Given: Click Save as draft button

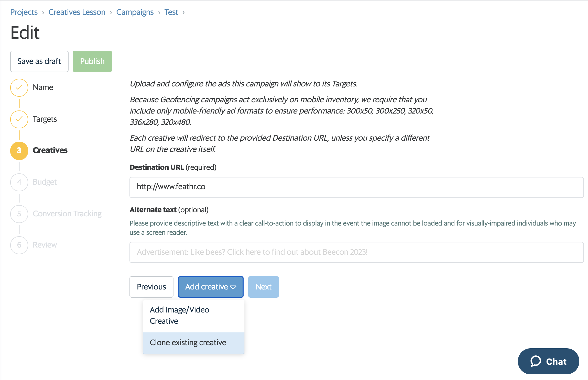Looking at the screenshot, I should pyautogui.click(x=39, y=61).
